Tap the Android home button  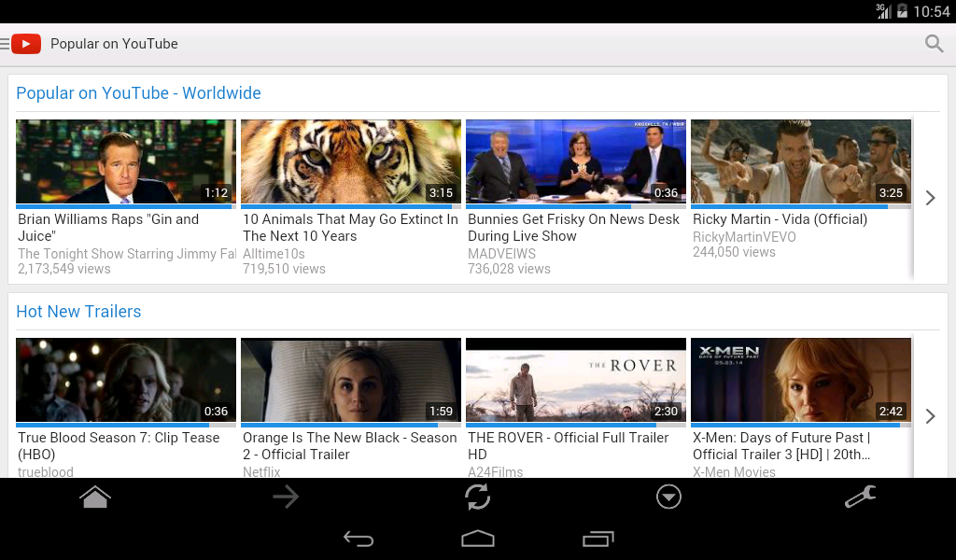coord(478,539)
